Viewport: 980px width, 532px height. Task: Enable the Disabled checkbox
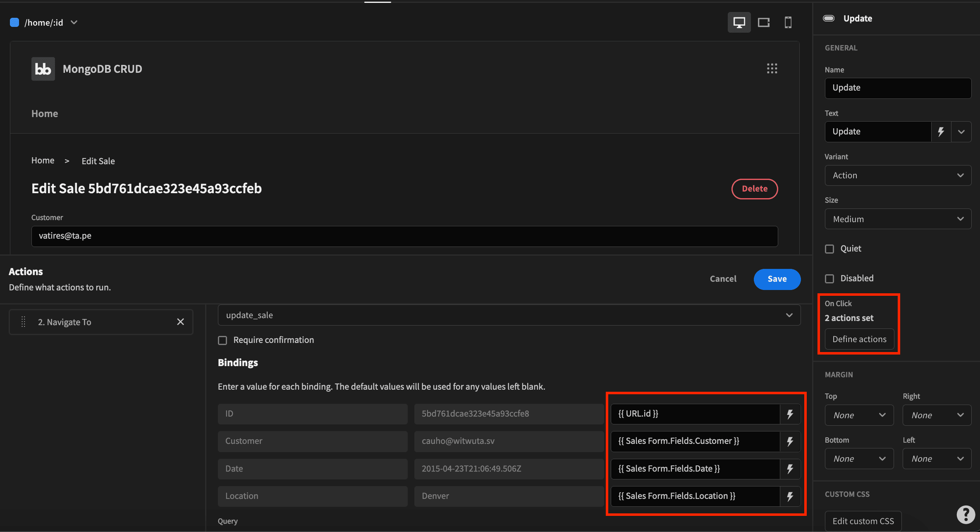[x=829, y=278]
